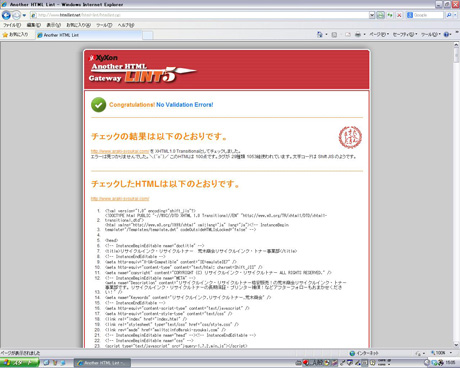Open the ファイル(F) menu
460x368 pixels.
point(12,25)
